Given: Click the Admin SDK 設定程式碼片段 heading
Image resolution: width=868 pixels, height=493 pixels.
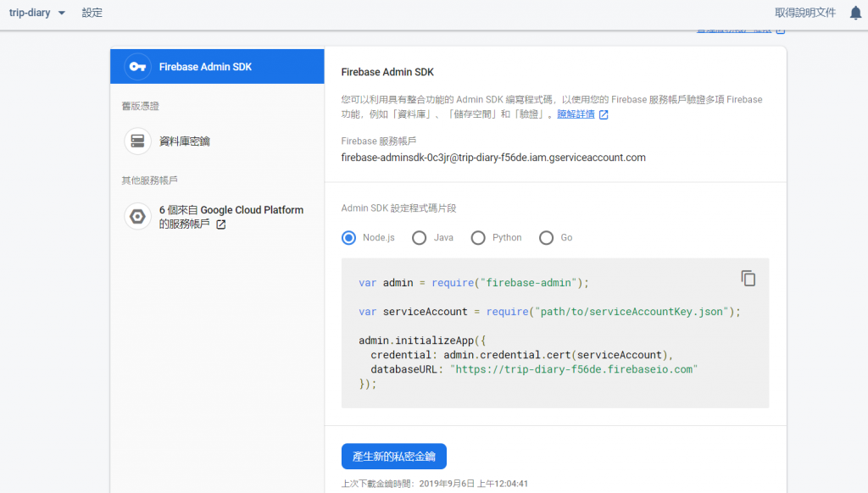Looking at the screenshot, I should pos(398,208).
